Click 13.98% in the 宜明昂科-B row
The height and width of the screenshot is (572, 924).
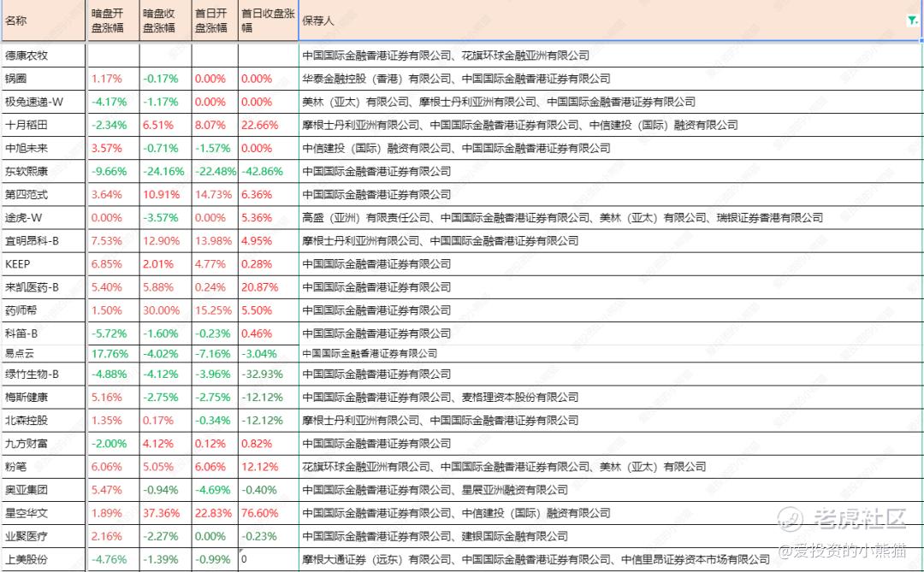tap(214, 240)
